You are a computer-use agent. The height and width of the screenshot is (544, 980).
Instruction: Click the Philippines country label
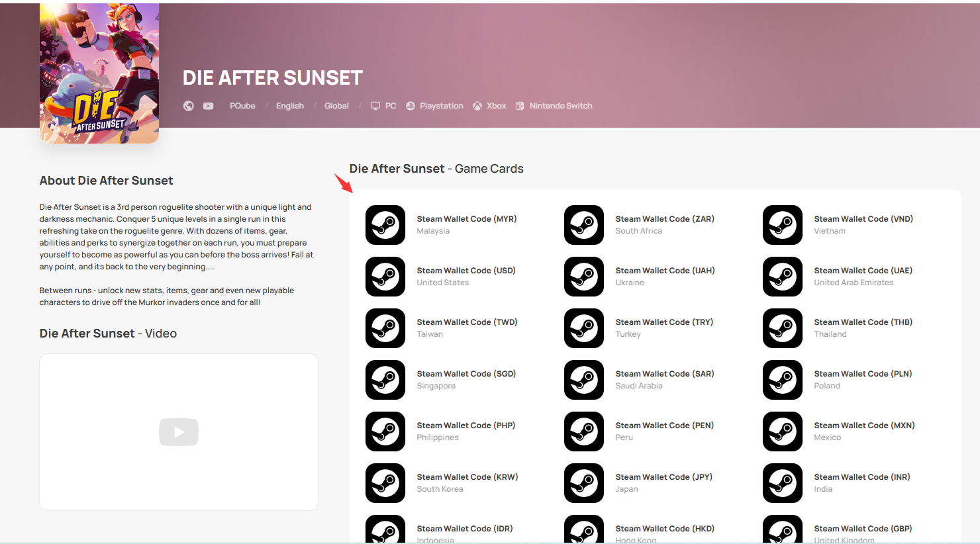click(x=438, y=437)
